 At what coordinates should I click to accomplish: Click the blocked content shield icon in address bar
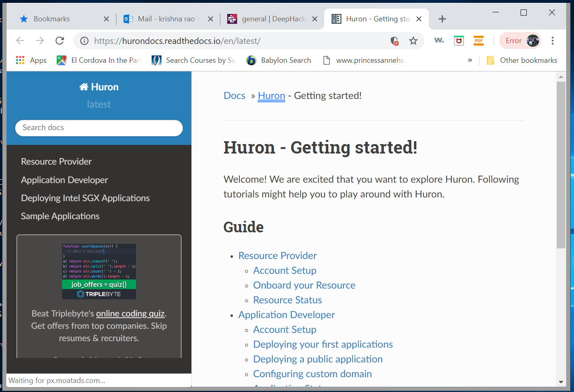coord(394,41)
